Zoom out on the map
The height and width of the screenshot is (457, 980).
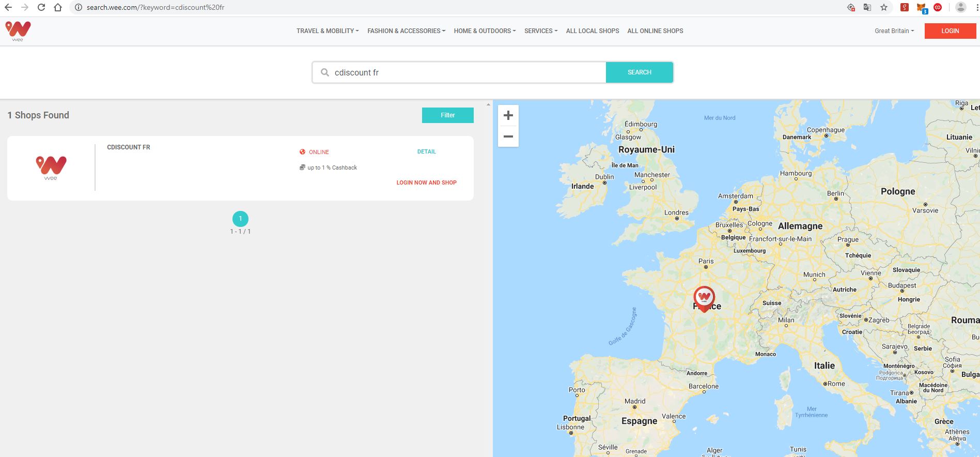pos(508,137)
